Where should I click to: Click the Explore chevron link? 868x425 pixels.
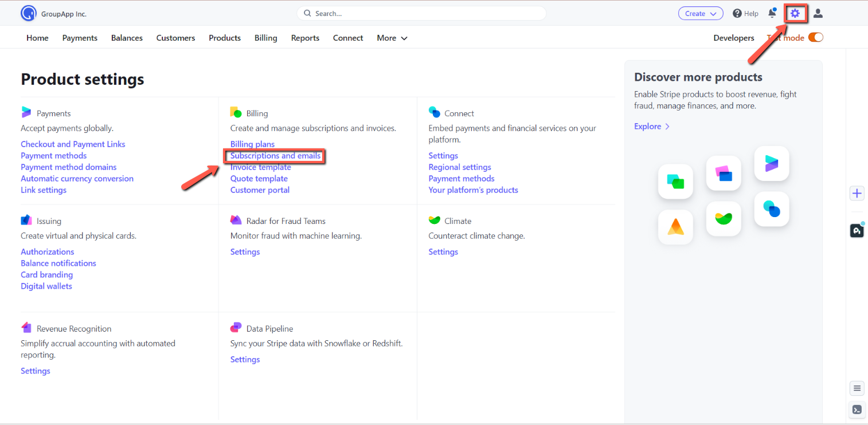click(x=652, y=126)
